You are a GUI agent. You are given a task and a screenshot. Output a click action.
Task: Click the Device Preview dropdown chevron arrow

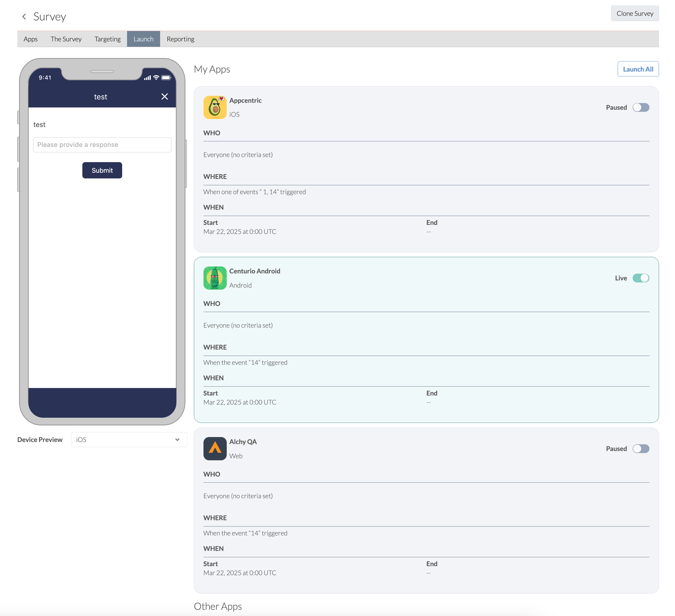(x=177, y=440)
